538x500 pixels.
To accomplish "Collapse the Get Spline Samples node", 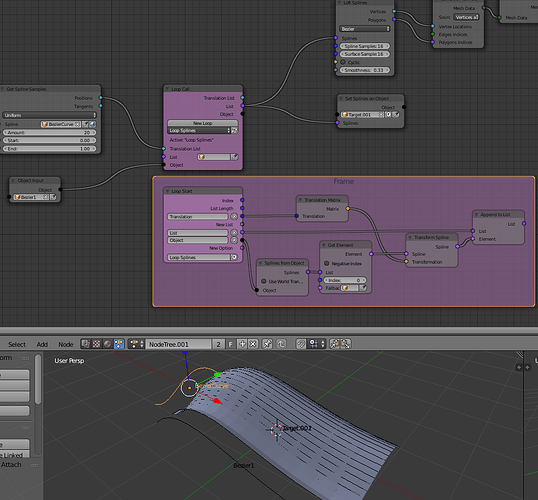I will (2, 89).
